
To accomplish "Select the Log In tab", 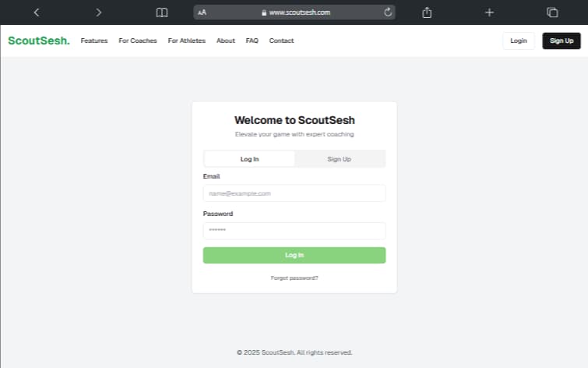I will point(249,159).
